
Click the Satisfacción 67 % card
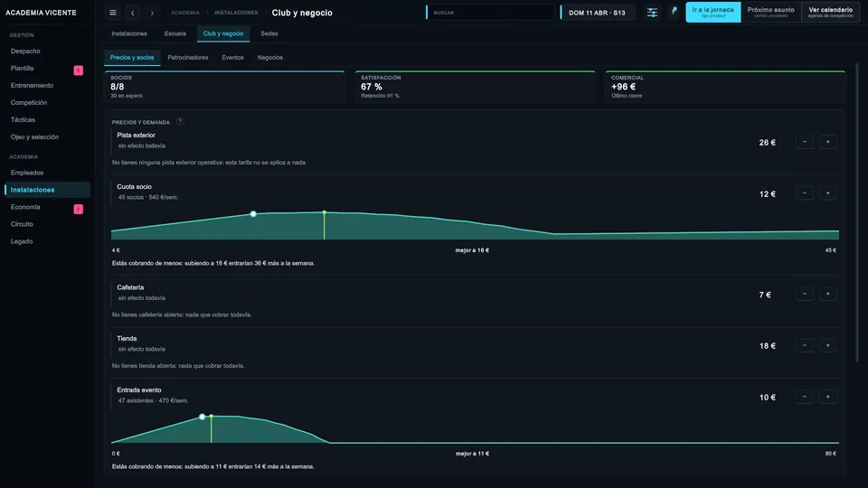click(475, 87)
